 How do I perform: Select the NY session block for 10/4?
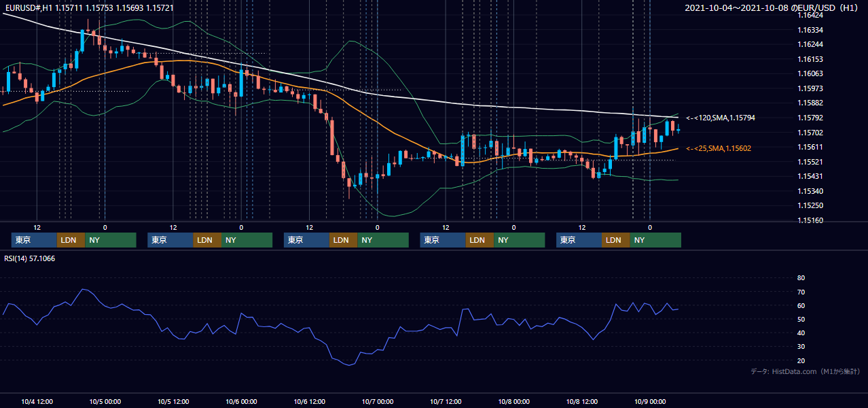tap(111, 240)
